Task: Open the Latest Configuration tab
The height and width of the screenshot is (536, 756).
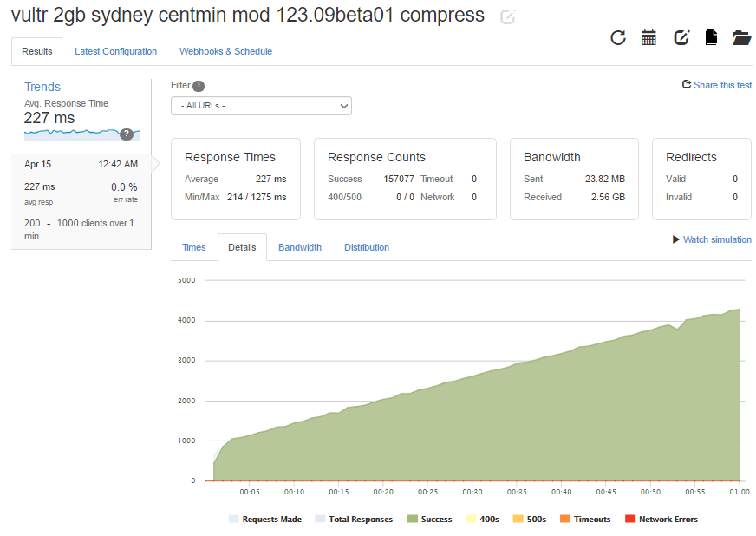Action: pos(115,52)
